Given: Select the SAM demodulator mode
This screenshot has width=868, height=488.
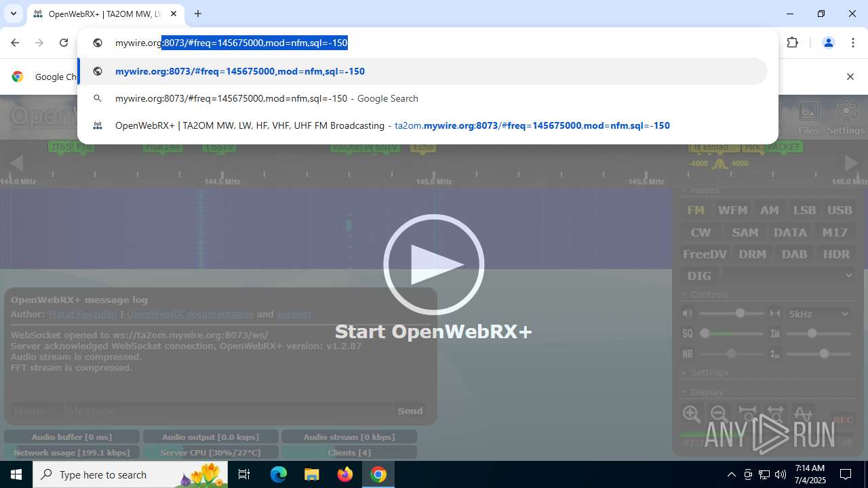Looking at the screenshot, I should click(745, 232).
